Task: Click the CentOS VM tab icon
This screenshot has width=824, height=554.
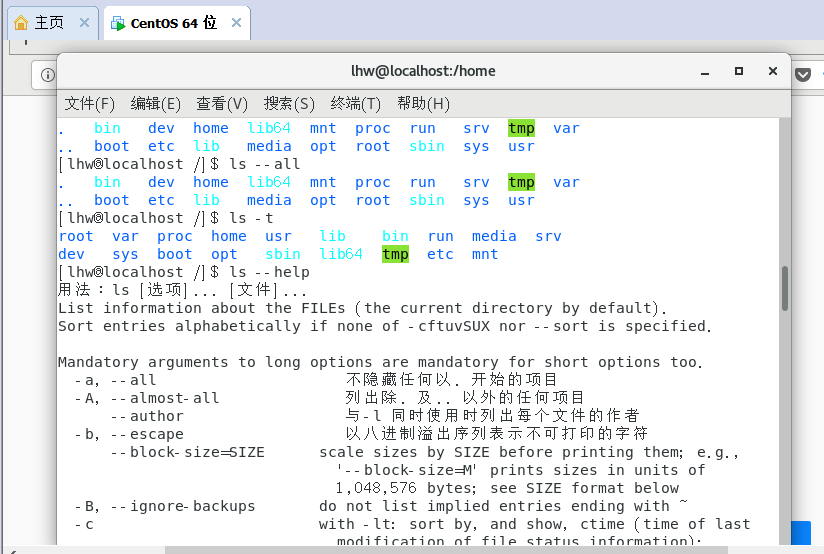Action: point(118,23)
